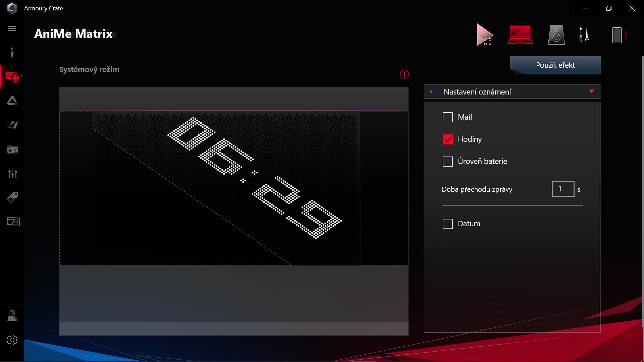Click the AniMe Matrix page title
Image resolution: width=644 pixels, height=362 pixels.
click(73, 34)
